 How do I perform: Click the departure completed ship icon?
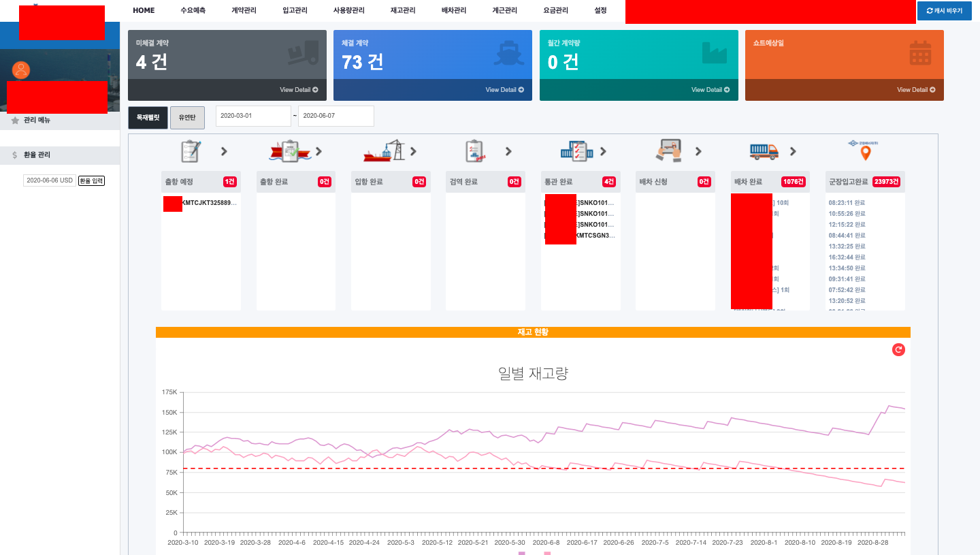pos(286,151)
